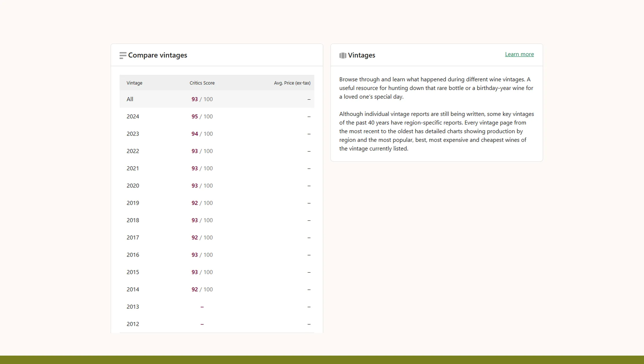Sort by the Critics Score column header
The image size is (644, 364).
202,83
